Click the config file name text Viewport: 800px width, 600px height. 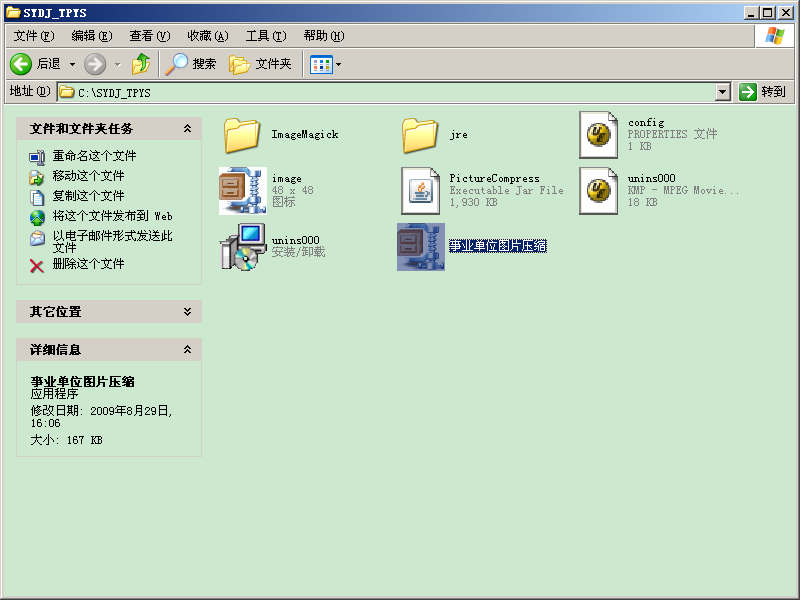pyautogui.click(x=646, y=122)
